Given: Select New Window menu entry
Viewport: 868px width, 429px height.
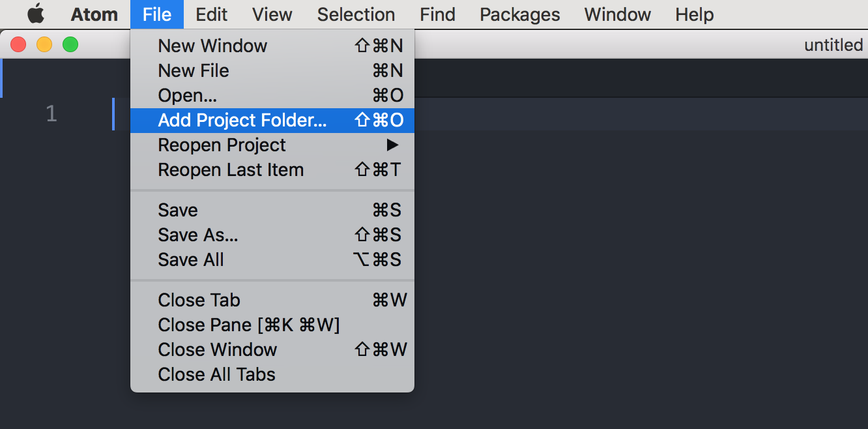Looking at the screenshot, I should pos(272,46).
